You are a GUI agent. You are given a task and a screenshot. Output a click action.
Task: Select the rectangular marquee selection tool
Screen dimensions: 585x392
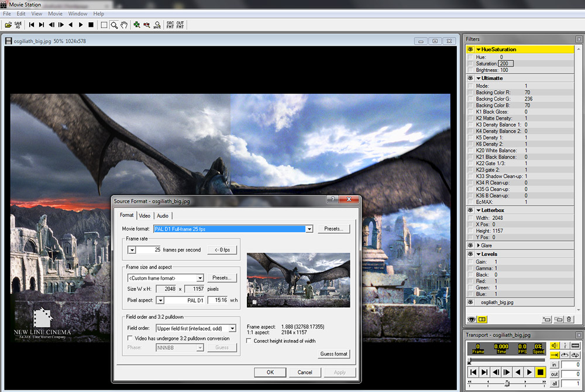coord(104,25)
